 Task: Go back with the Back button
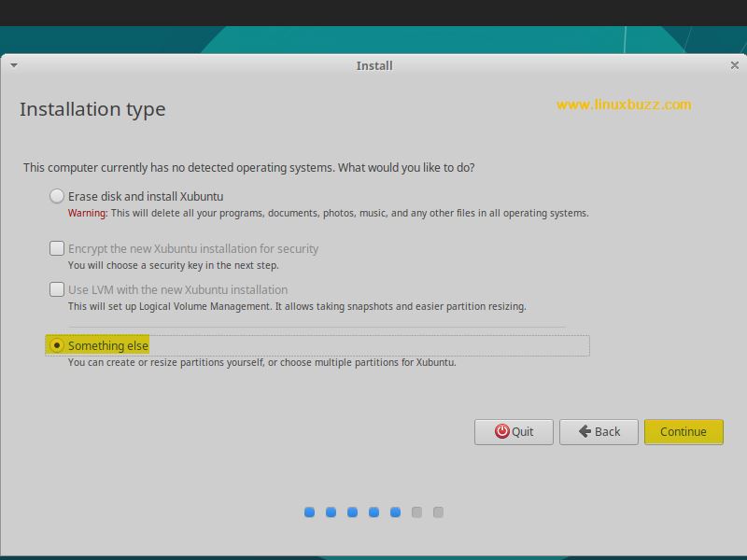pyautogui.click(x=599, y=432)
